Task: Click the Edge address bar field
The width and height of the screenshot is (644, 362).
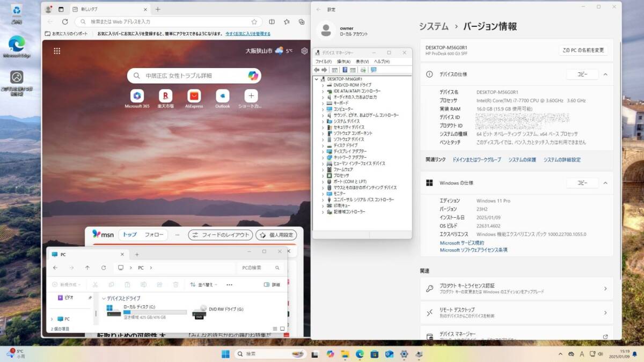Action: click(167, 22)
